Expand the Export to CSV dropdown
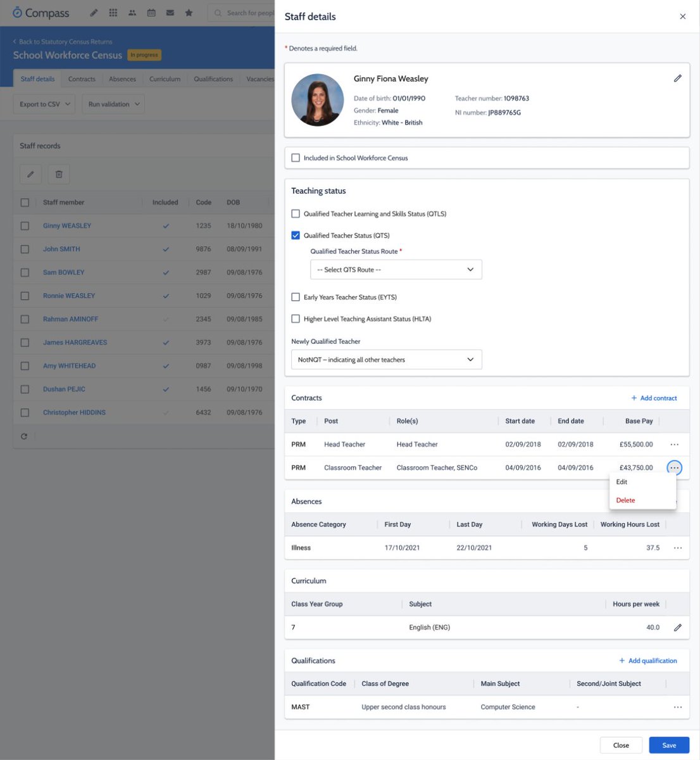Viewport: 700px width, 760px height. pyautogui.click(x=44, y=103)
